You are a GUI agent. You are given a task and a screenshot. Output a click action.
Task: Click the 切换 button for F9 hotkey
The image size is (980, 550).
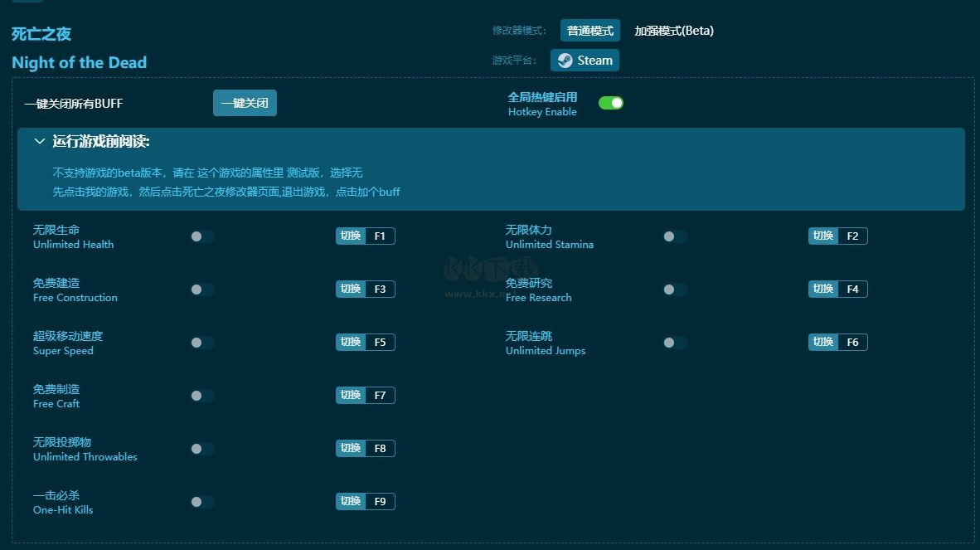[351, 501]
